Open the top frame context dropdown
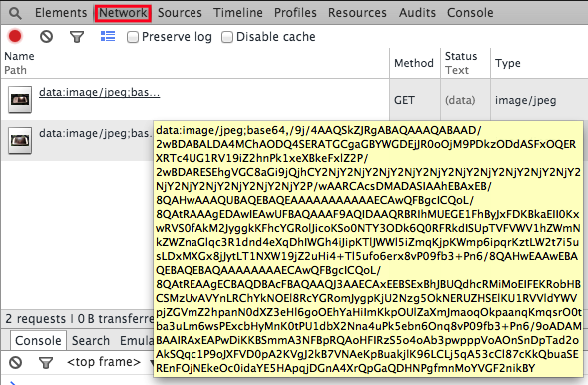The image size is (588, 385). pos(109,362)
